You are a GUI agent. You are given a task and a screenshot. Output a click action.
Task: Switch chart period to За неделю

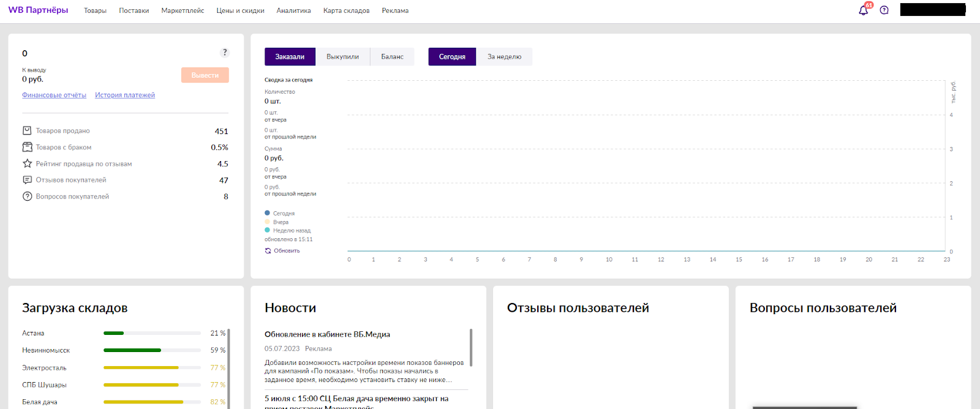coord(504,57)
